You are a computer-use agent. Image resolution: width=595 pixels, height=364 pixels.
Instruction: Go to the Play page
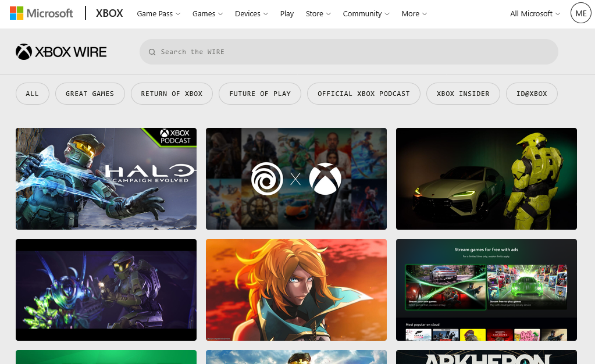[287, 13]
